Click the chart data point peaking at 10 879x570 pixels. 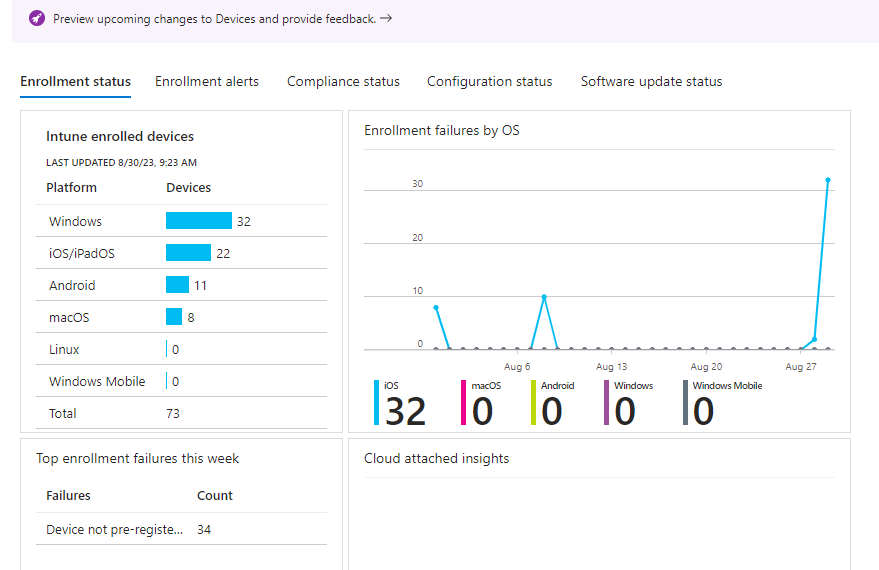pos(544,296)
